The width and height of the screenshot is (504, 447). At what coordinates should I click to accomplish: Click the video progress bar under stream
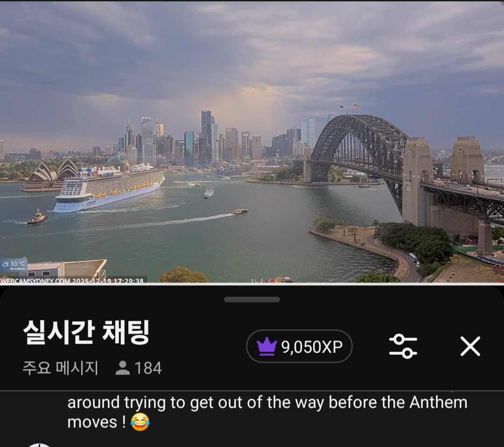point(252,284)
